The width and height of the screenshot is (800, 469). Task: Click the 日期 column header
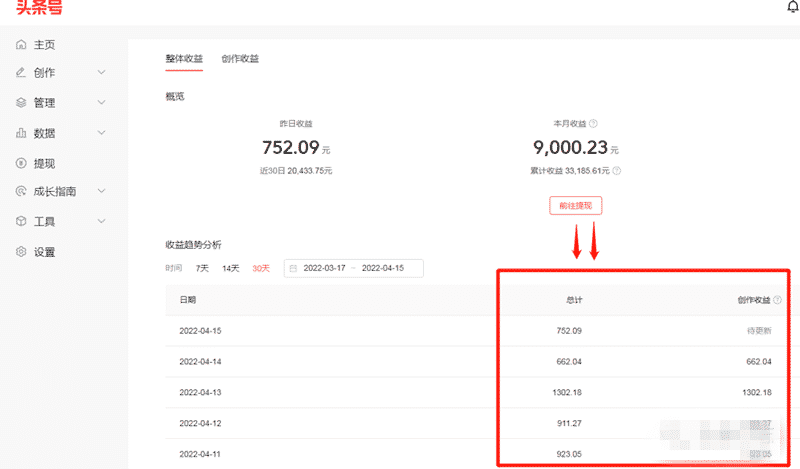coord(188,300)
